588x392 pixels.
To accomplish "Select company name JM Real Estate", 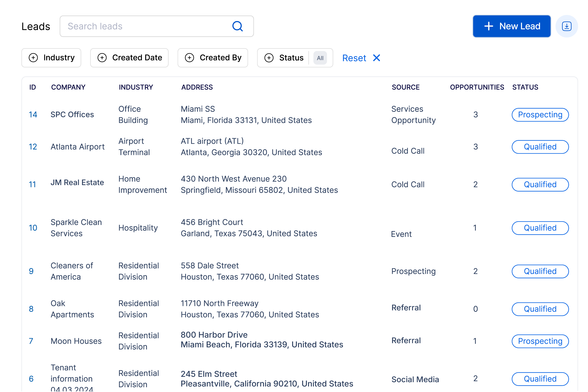I will click(77, 183).
